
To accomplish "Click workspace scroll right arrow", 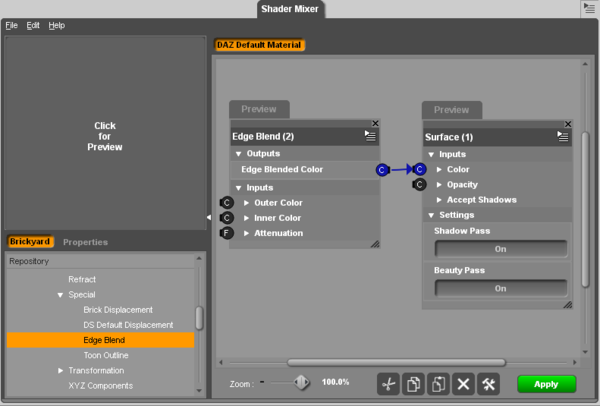I will click(x=574, y=362).
